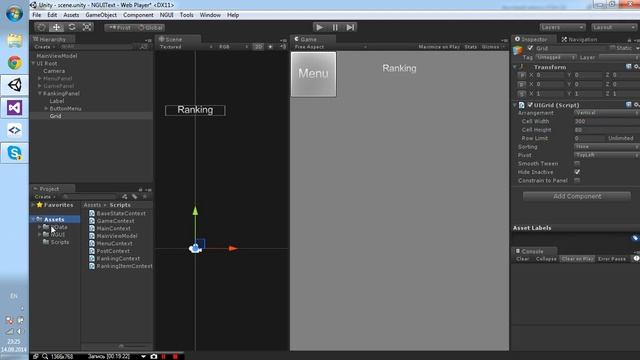Open Skype from the taskbar
This screenshot has width=640, height=360.
[15, 153]
